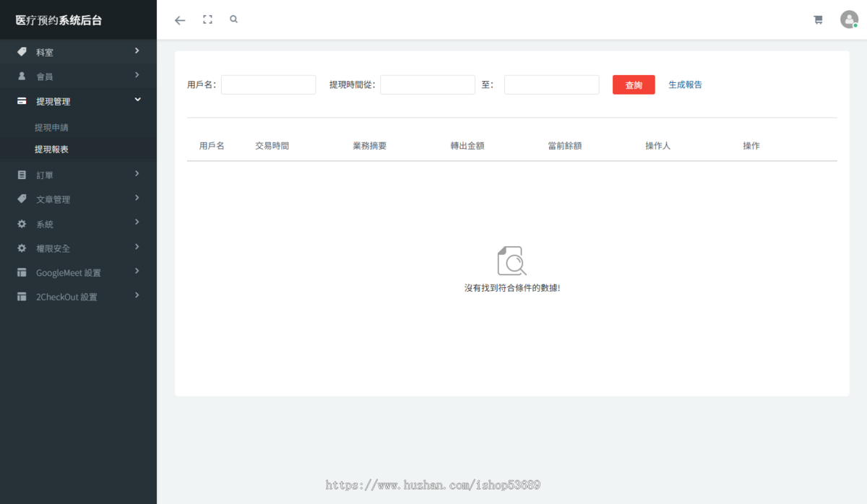867x504 pixels.
Task: Click the tag icon beside 科室
Action: click(22, 52)
